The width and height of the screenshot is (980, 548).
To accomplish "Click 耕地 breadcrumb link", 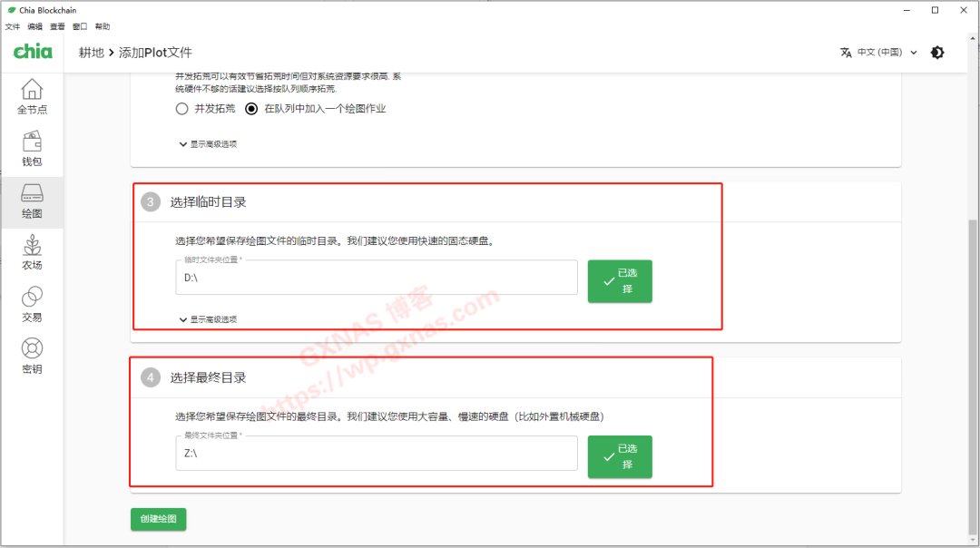I will click(92, 53).
